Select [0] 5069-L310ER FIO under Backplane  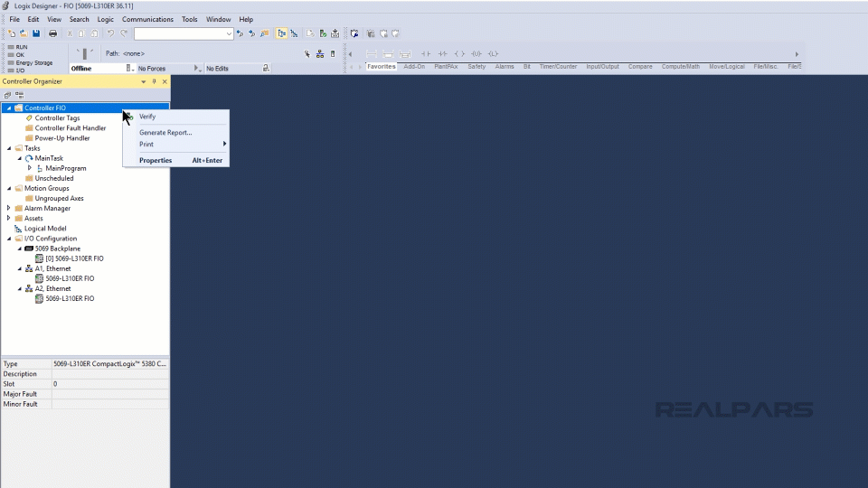point(74,258)
